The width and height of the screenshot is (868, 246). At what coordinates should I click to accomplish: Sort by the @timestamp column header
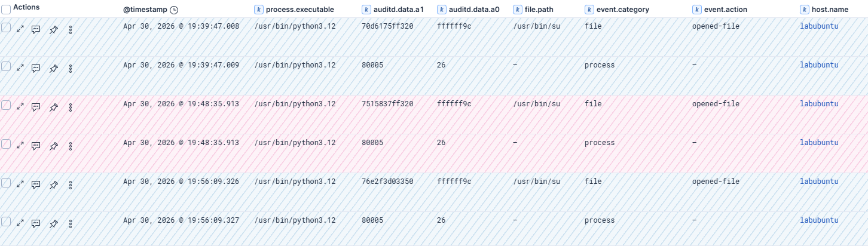145,10
